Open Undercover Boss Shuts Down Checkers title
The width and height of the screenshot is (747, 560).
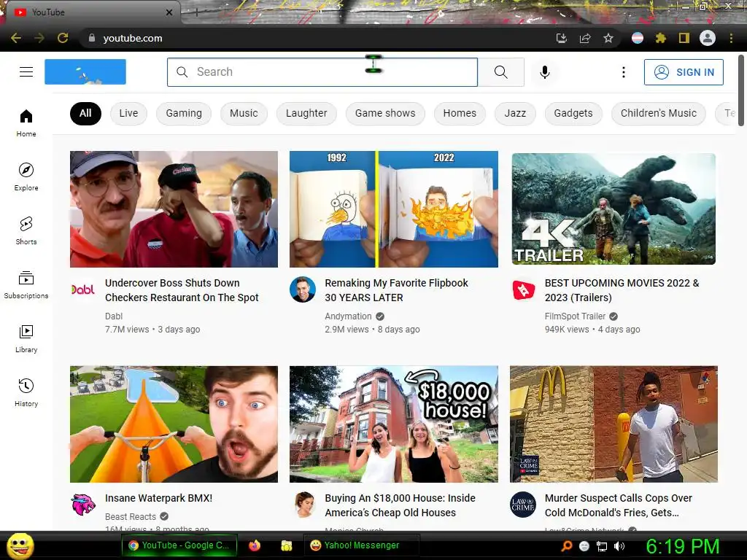(182, 290)
